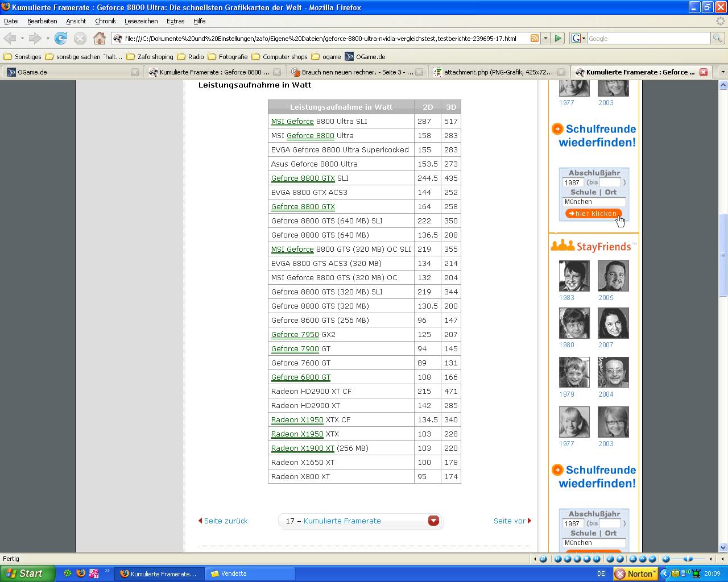
Task: Open the Bearbeiten menu
Action: (x=42, y=21)
